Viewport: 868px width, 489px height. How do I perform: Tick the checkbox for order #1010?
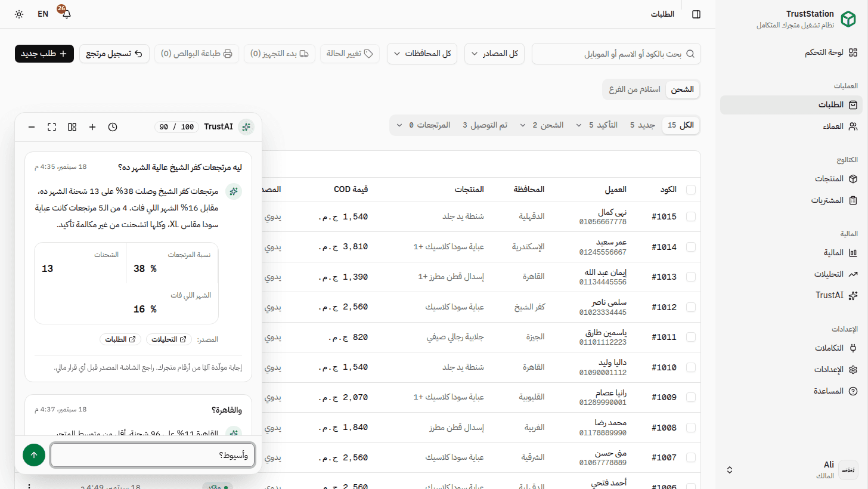(x=691, y=367)
